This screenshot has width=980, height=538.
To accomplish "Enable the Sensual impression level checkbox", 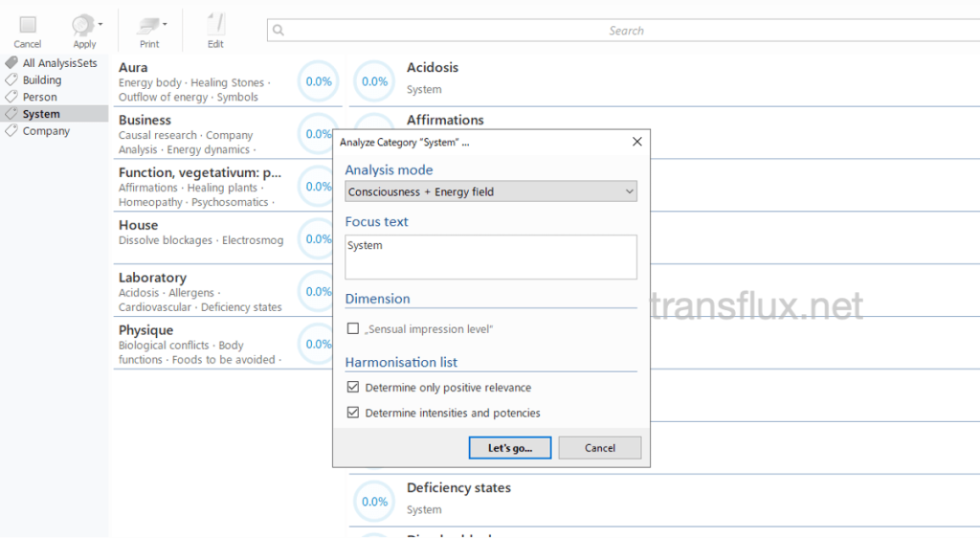I will tap(353, 328).
